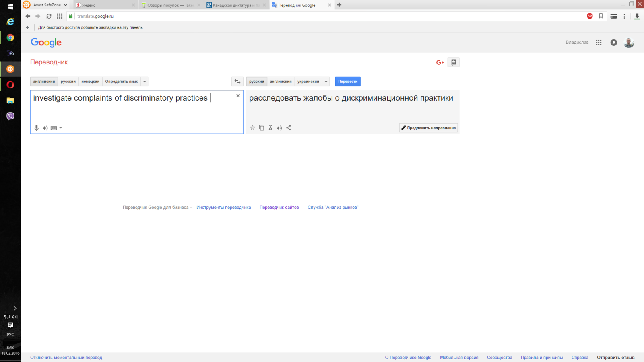
Task: Expand the source language dropdown arrow
Action: pyautogui.click(x=144, y=82)
